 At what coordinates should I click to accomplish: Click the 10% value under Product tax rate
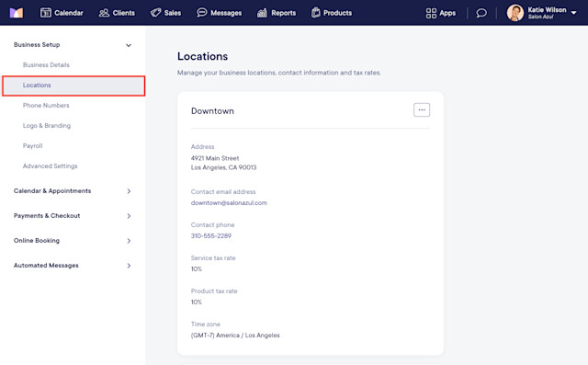(196, 302)
